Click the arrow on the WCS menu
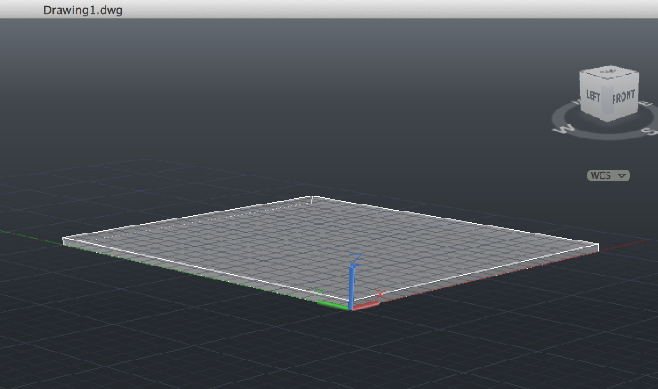This screenshot has height=389, width=658. click(622, 175)
